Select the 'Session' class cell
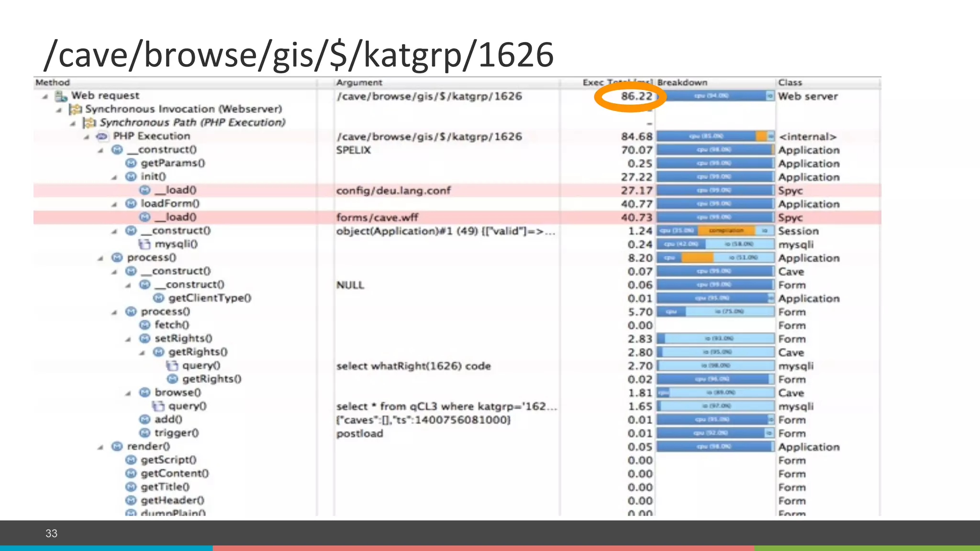The height and width of the screenshot is (551, 980). (798, 231)
